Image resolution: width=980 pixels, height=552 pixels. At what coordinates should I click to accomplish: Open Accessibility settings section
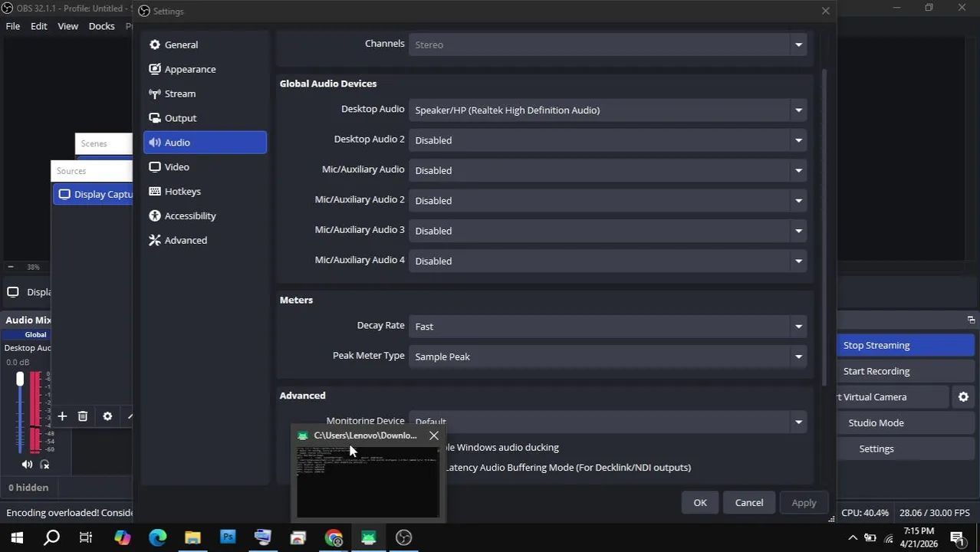click(205, 216)
